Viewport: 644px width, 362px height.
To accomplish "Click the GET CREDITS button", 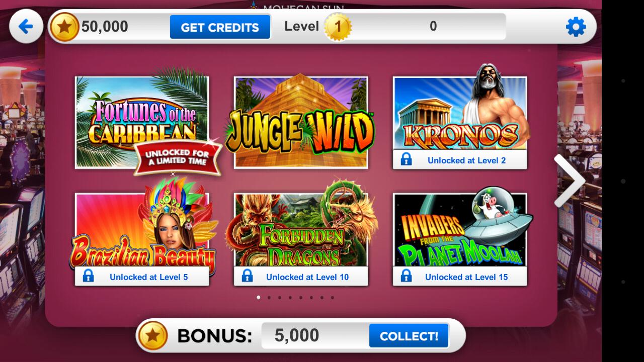I will [220, 27].
